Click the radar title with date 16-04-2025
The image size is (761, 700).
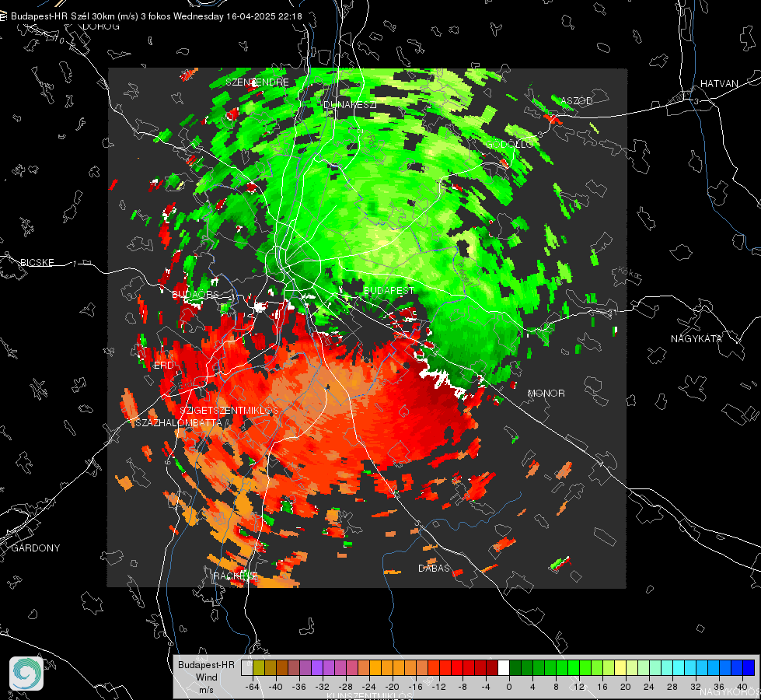pyautogui.click(x=156, y=16)
